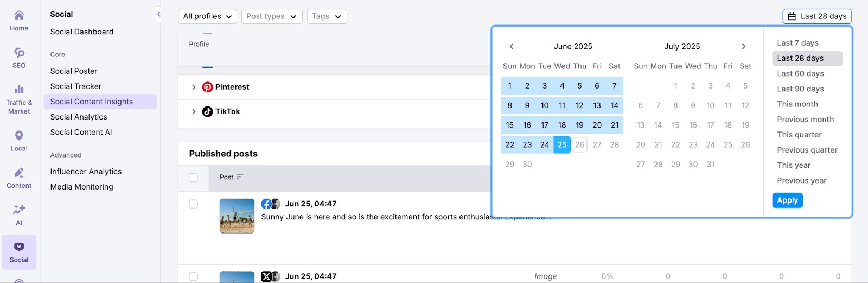Image resolution: width=868 pixels, height=283 pixels.
Task: Tick the select-all posts checkbox
Action: click(x=193, y=178)
